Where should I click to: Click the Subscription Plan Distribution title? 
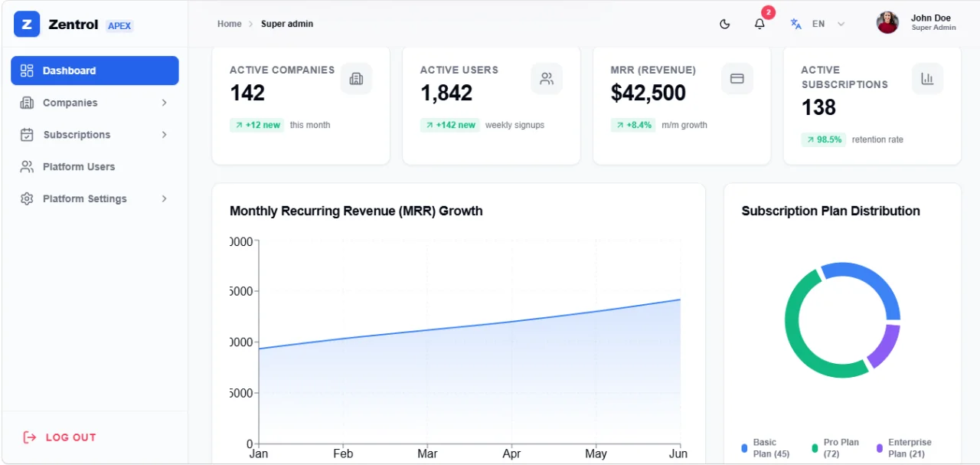click(831, 211)
